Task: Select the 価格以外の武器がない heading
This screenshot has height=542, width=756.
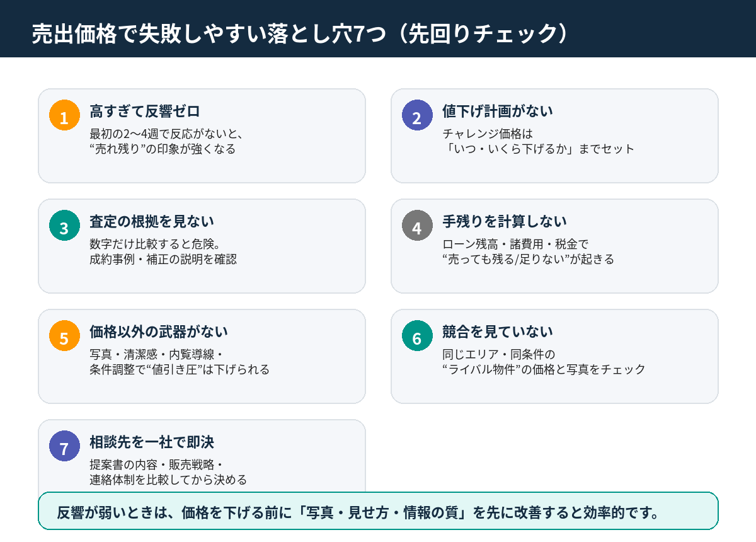Action: click(x=159, y=332)
